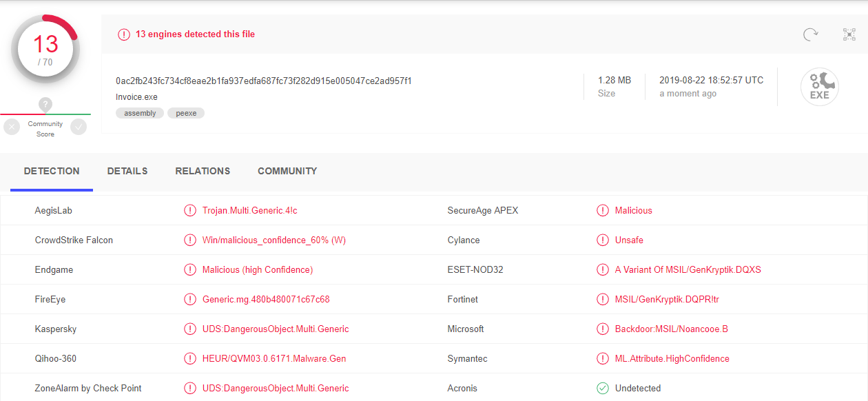This screenshot has width=868, height=401.
Task: Click Cylance 'Unsafe' result
Action: click(x=629, y=240)
